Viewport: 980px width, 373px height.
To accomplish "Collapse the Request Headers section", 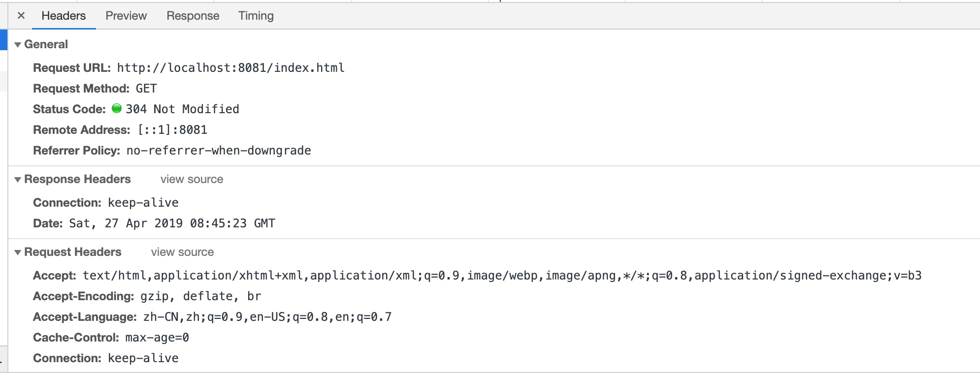I will pyautogui.click(x=18, y=252).
